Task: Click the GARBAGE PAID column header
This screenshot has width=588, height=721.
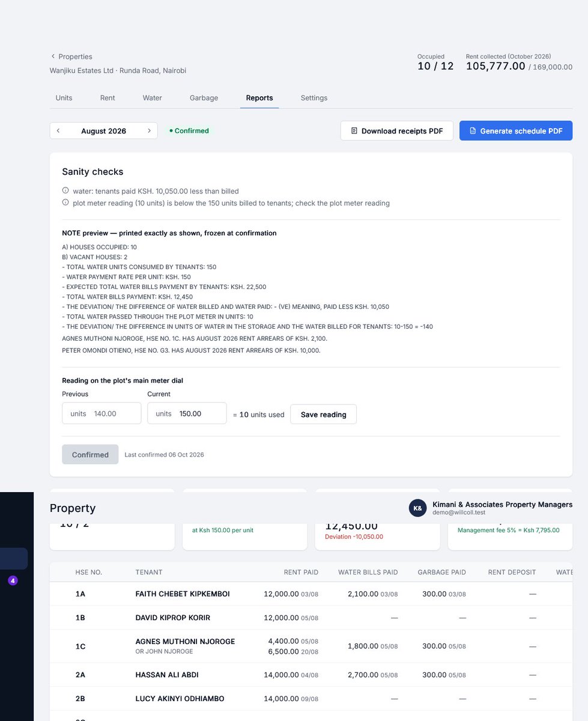Action: pyautogui.click(x=441, y=572)
